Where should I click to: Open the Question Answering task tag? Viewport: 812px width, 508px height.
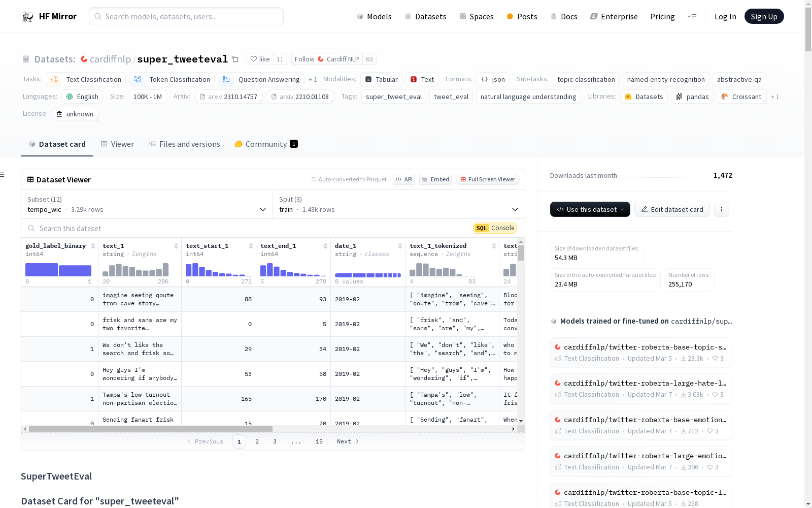[261, 79]
